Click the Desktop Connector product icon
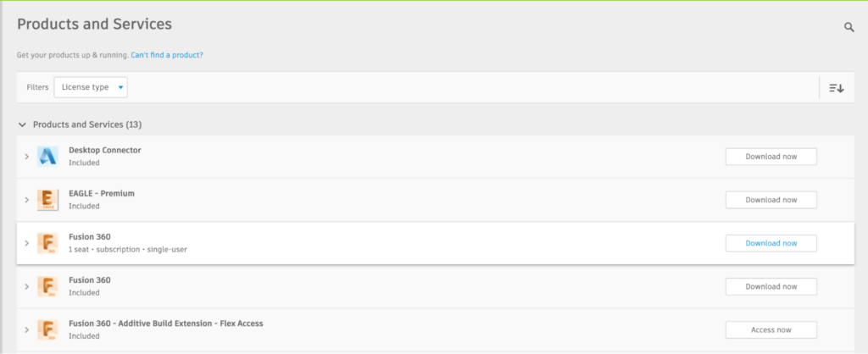Screen dimensions: 868x354 47,157
